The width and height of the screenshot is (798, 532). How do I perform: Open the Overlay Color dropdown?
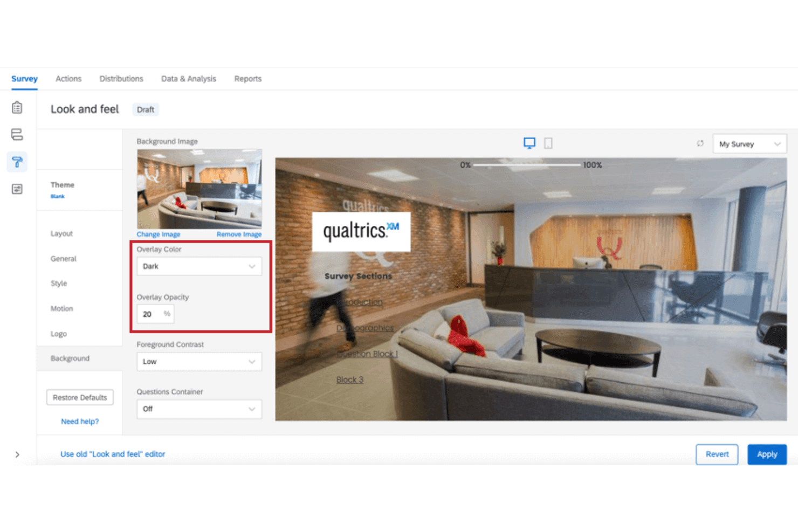[199, 266]
